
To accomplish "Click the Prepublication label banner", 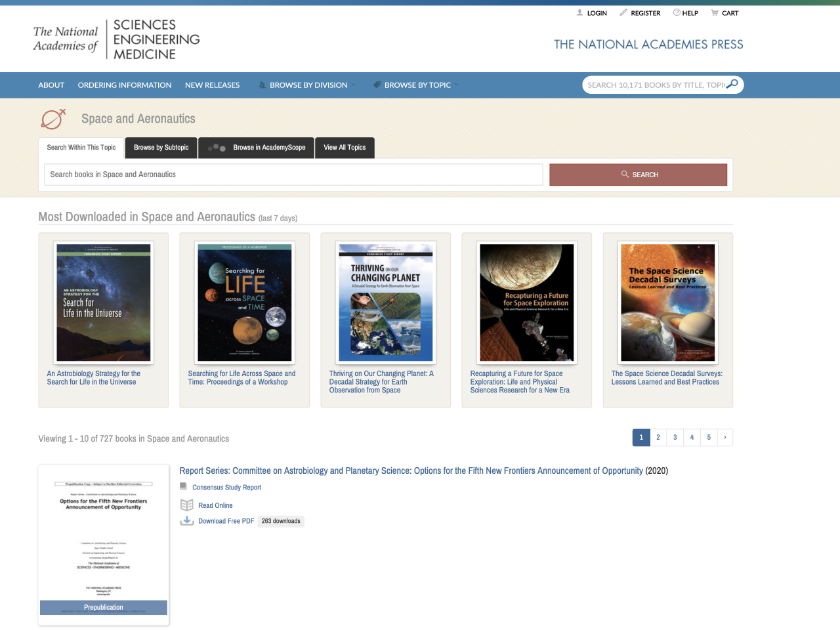I will [x=104, y=607].
